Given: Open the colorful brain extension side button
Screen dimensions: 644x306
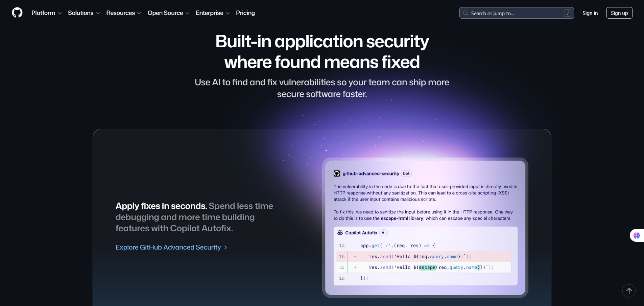Looking at the screenshot, I should pos(637,235).
